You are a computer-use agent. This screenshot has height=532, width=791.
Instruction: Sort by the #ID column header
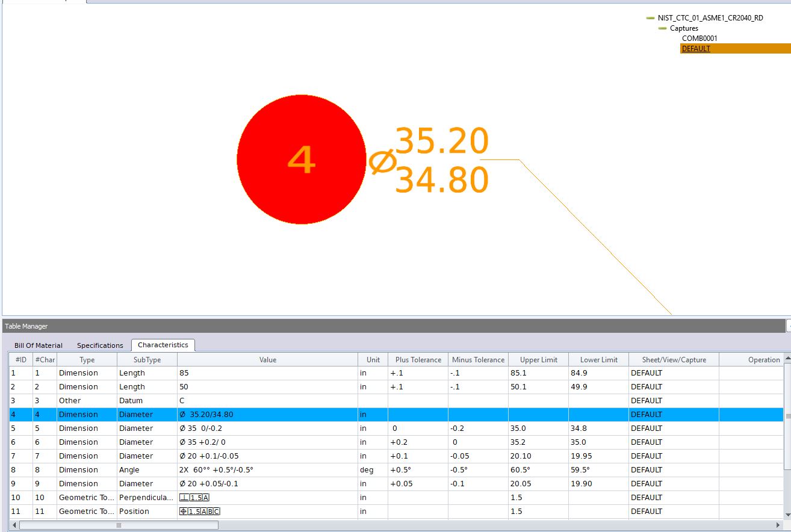[21, 360]
